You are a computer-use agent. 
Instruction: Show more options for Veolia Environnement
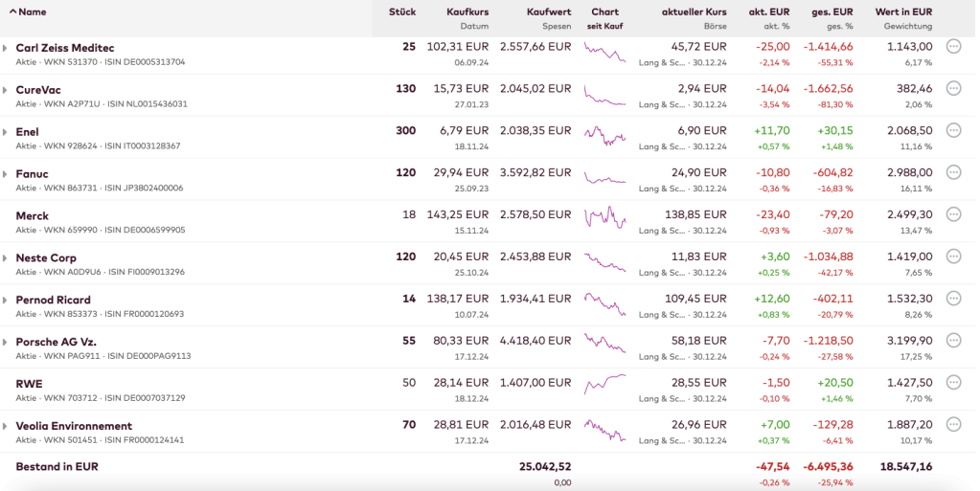(x=953, y=425)
